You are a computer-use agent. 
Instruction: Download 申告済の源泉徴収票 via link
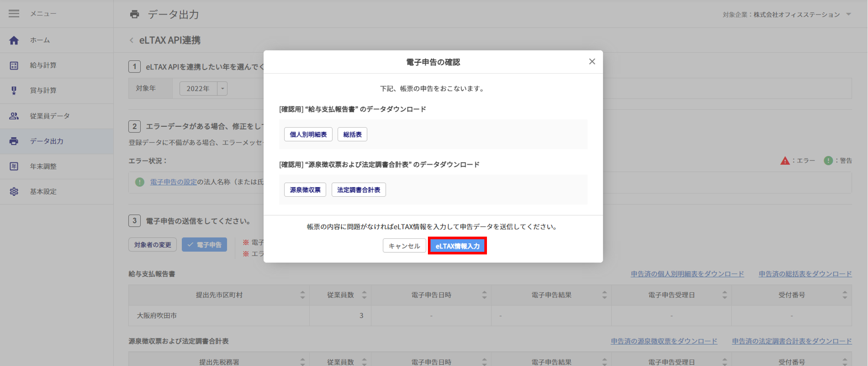[x=664, y=341]
